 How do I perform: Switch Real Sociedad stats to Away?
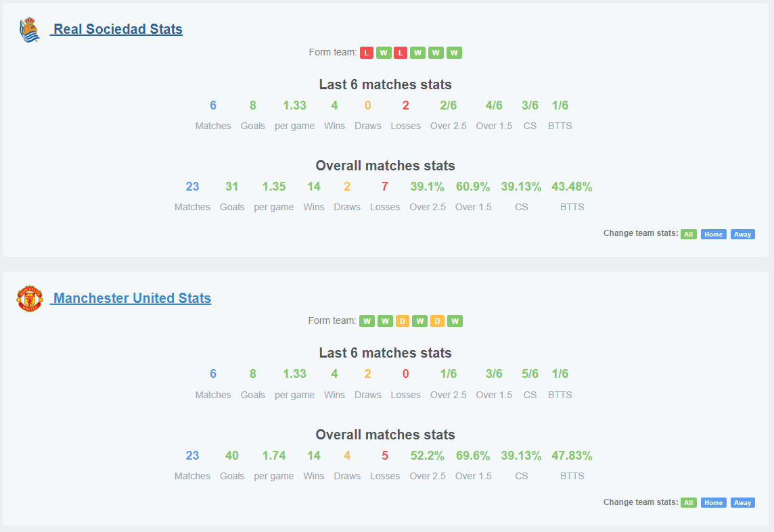(x=742, y=234)
